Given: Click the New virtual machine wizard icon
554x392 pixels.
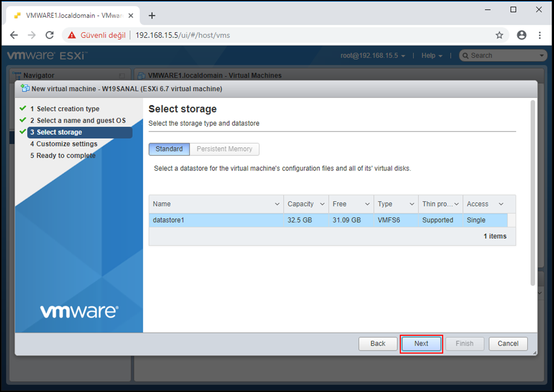Looking at the screenshot, I should 25,88.
